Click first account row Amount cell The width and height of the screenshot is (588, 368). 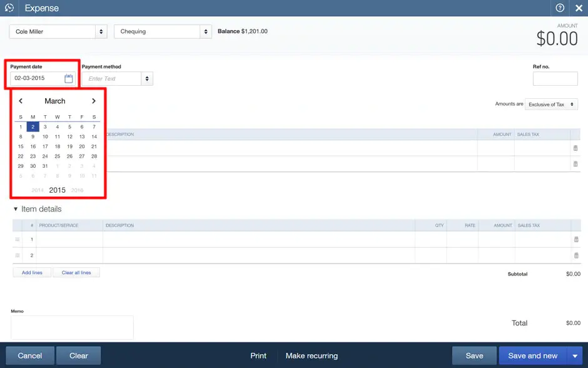tap(496, 148)
